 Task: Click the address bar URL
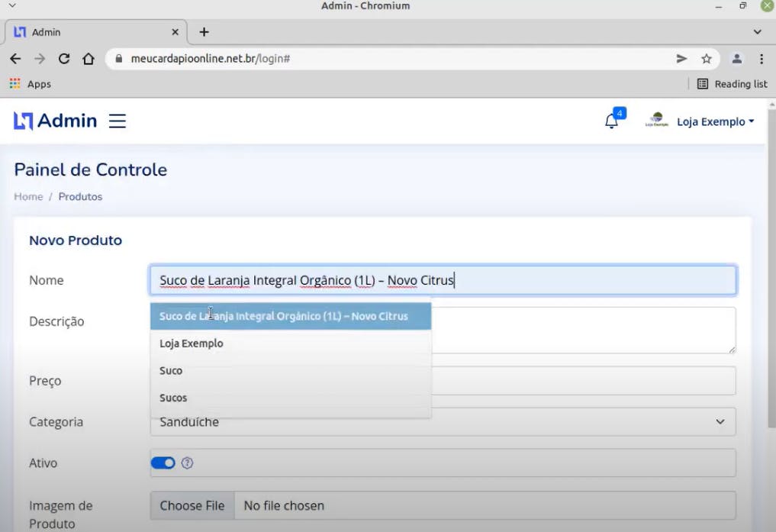click(211, 59)
